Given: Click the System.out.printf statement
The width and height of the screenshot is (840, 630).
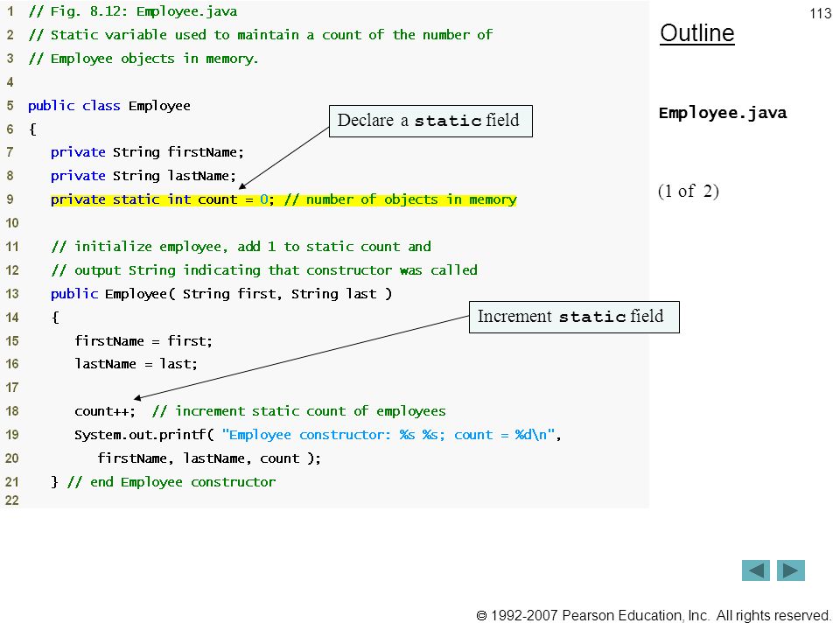Looking at the screenshot, I should (318, 435).
